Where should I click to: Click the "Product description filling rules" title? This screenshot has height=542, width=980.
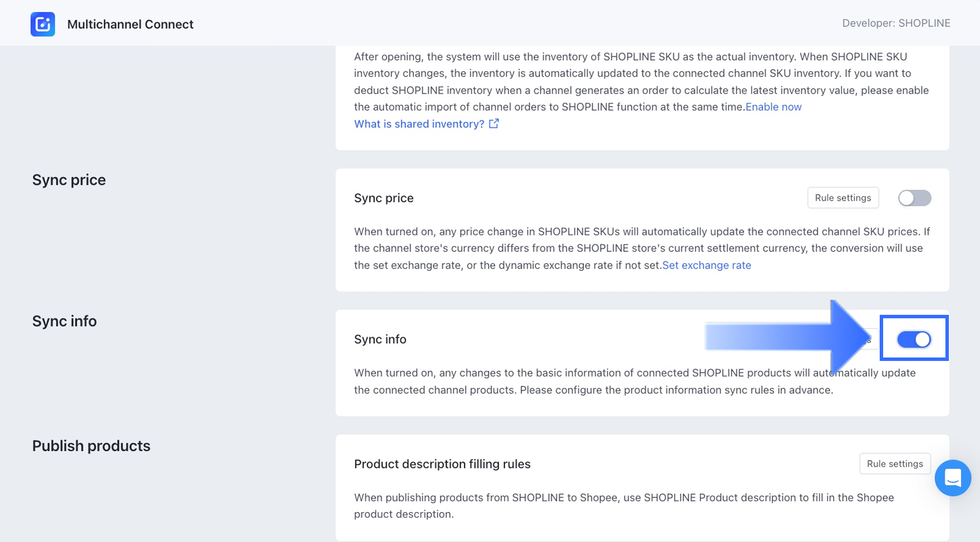tap(442, 464)
